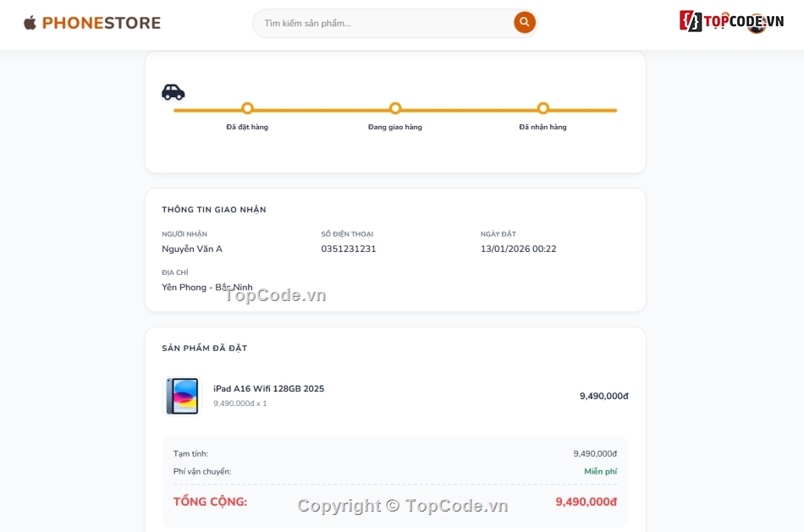Screen dimensions: 804x532
Task: Open the PHONESTORE home page via the header
Action: point(92,23)
